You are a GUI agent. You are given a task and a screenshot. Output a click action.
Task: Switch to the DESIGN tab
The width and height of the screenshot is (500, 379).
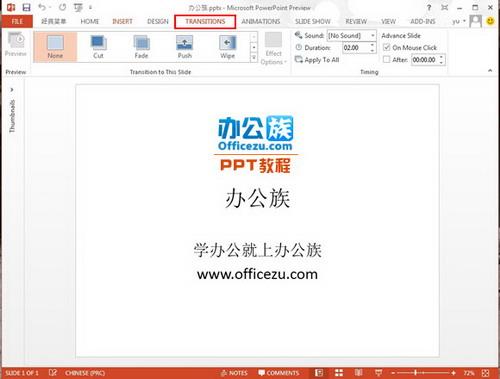point(158,21)
